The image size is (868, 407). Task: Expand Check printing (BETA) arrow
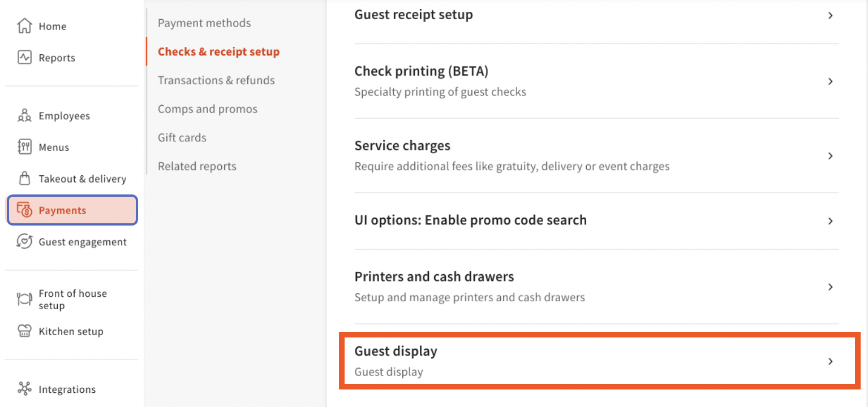[830, 81]
